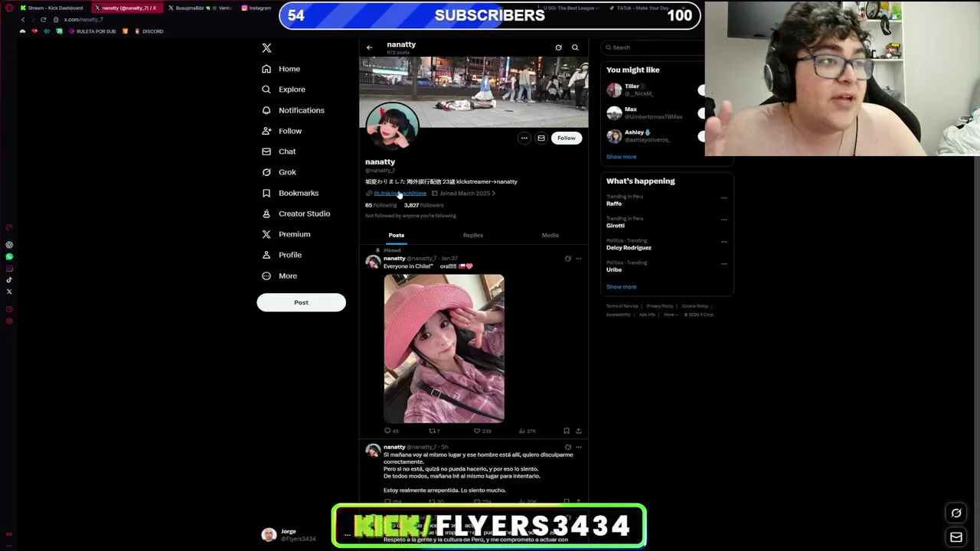Screen dimensions: 980x551
Task: Switch to the Posts tab
Action: [396, 235]
